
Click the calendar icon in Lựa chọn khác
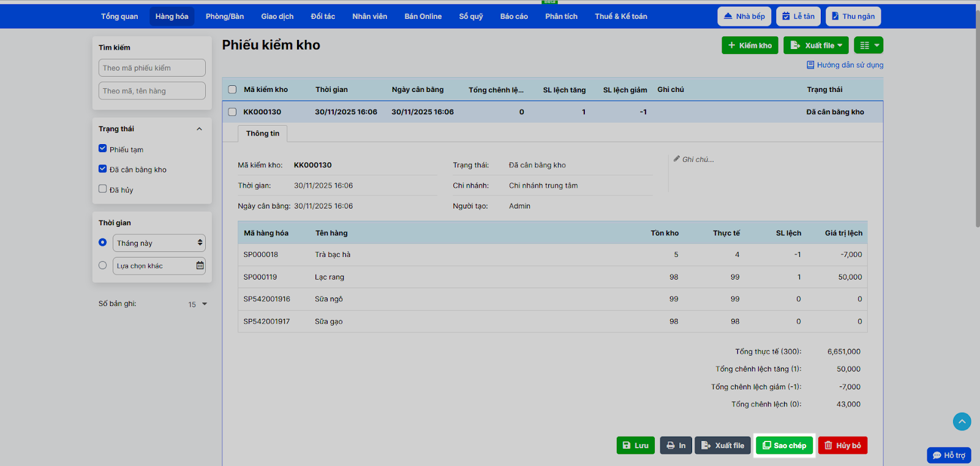(x=200, y=265)
